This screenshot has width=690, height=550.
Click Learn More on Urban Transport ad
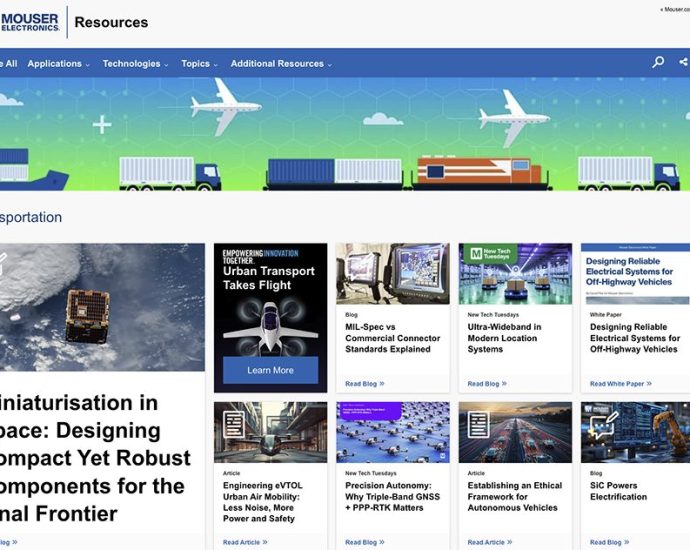click(270, 370)
